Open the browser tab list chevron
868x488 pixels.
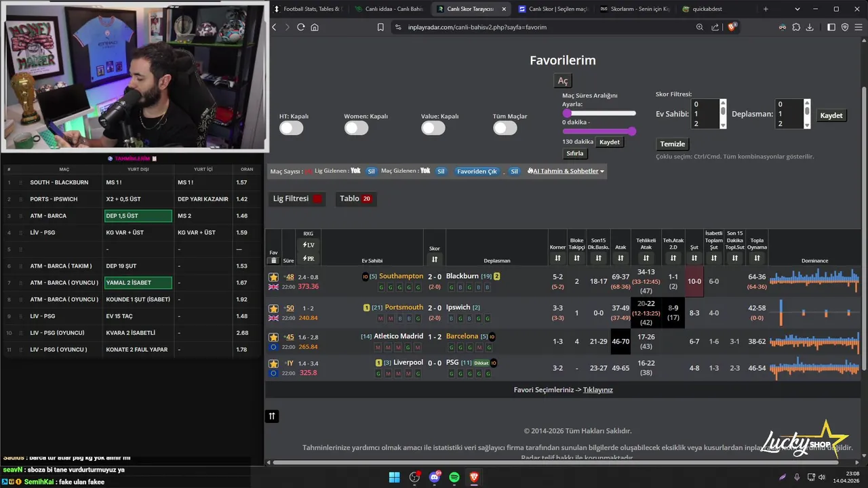(799, 9)
